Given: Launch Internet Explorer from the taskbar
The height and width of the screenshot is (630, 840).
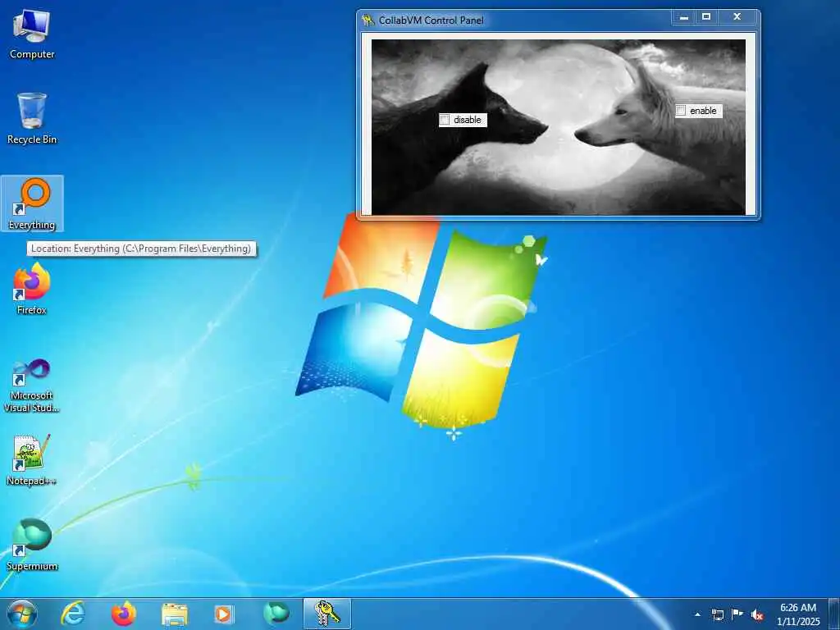Looking at the screenshot, I should tap(73, 614).
